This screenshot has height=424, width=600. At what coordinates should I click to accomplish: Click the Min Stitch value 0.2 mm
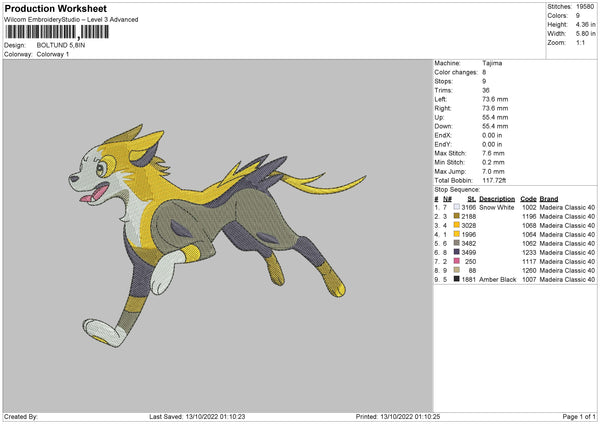(x=493, y=162)
